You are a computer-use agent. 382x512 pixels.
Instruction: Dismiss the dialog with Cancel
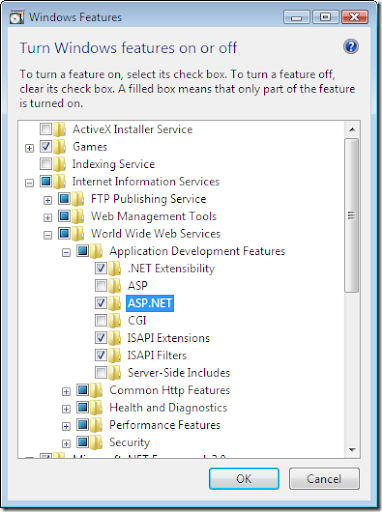[x=324, y=479]
